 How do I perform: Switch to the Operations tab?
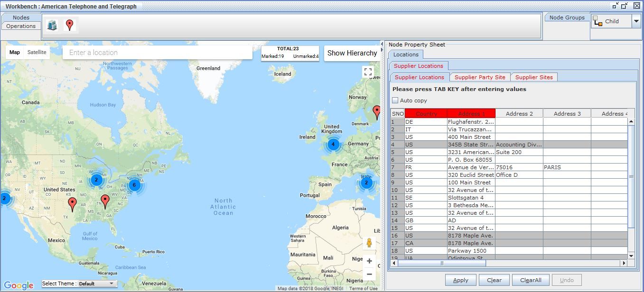tap(21, 26)
